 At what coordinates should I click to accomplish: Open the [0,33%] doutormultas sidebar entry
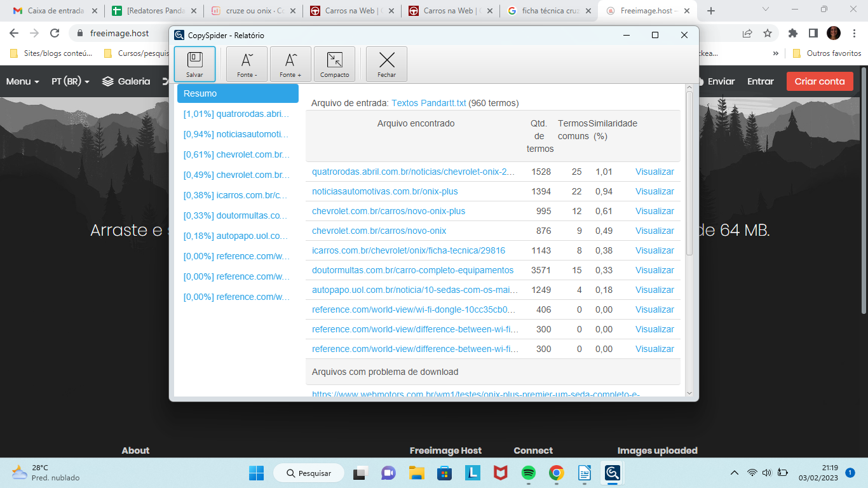coord(235,215)
